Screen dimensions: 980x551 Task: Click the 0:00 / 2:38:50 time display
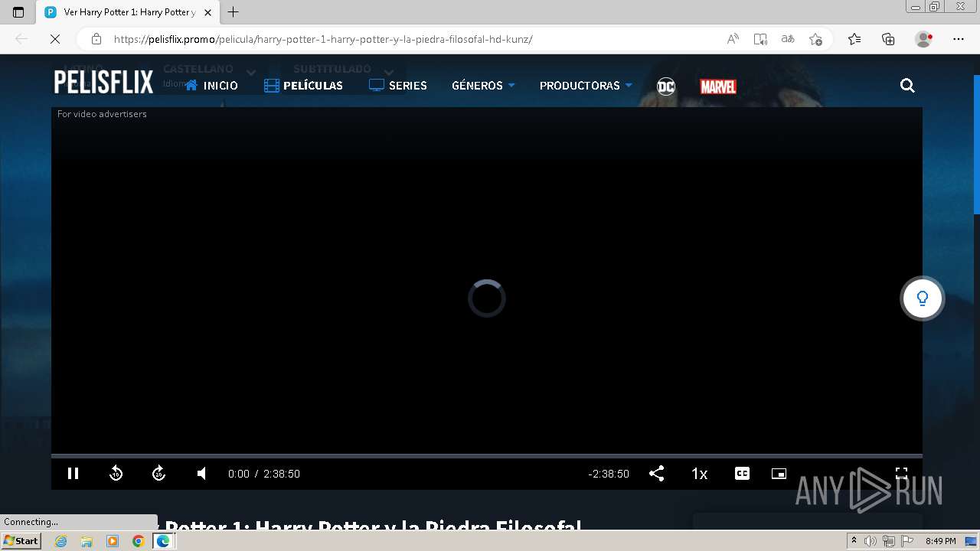click(x=264, y=474)
